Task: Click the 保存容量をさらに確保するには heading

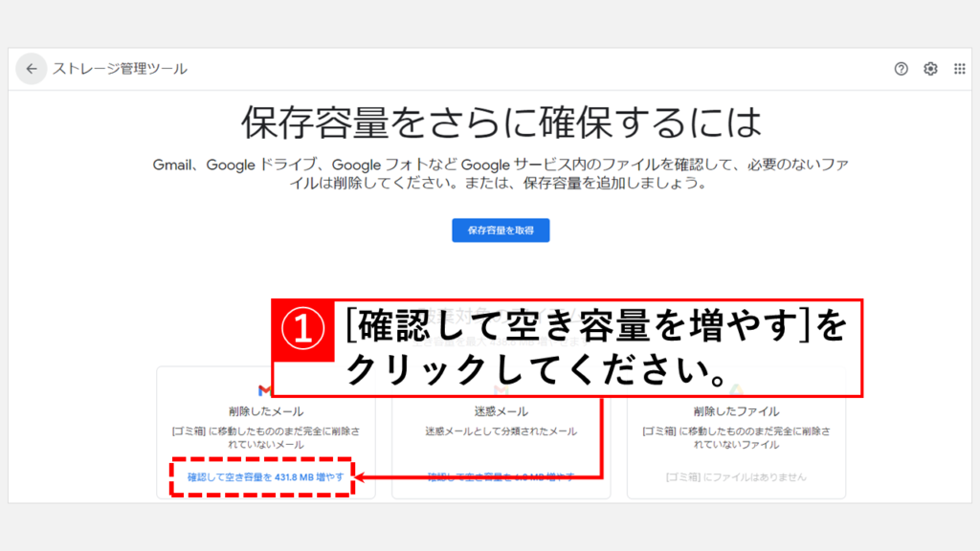Action: point(501,122)
